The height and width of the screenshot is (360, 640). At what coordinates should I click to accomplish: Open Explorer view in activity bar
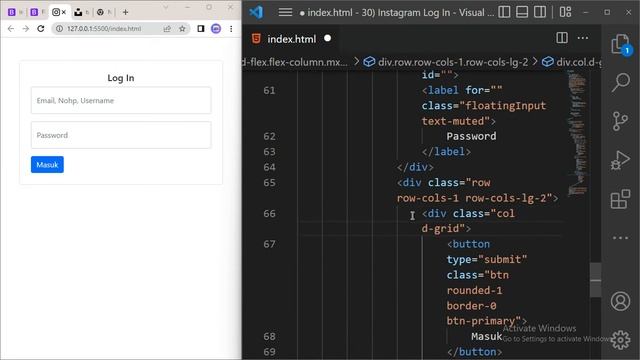pos(620,44)
